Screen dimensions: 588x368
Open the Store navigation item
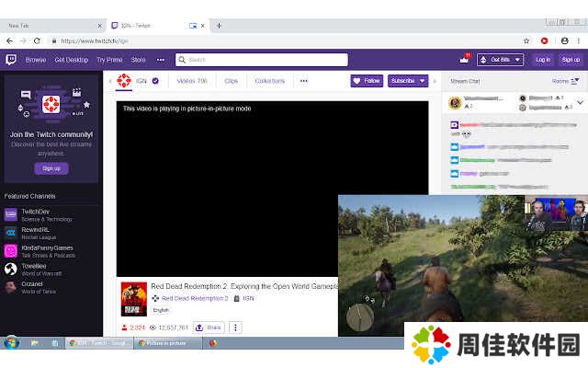click(139, 60)
